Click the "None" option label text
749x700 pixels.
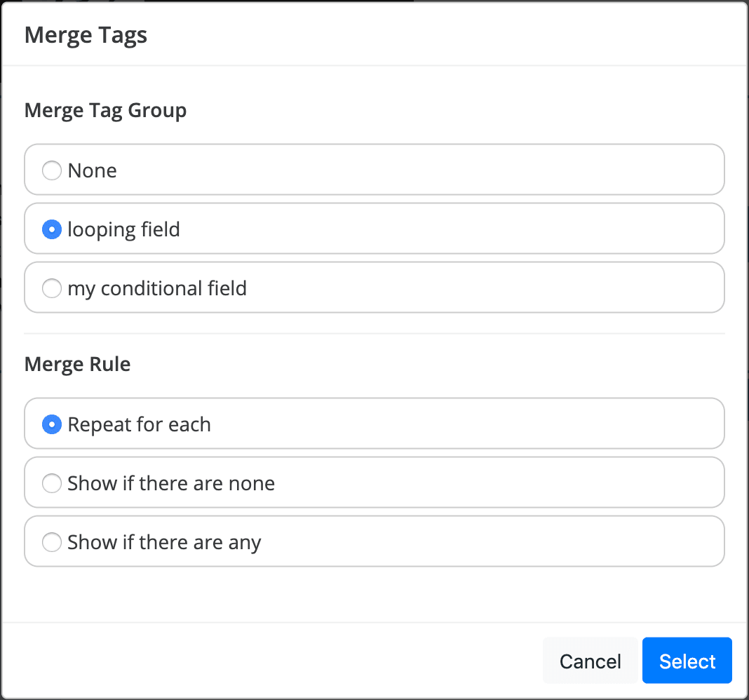click(x=92, y=170)
